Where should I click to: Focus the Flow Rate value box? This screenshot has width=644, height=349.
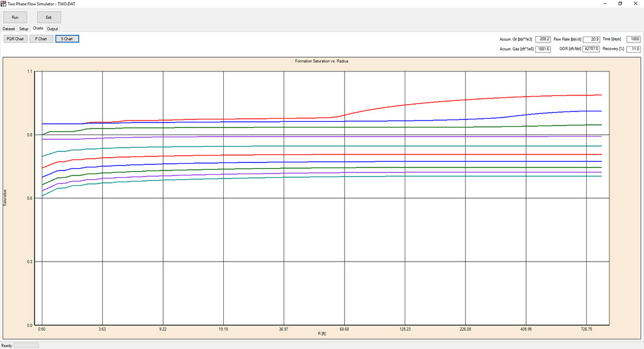(591, 39)
